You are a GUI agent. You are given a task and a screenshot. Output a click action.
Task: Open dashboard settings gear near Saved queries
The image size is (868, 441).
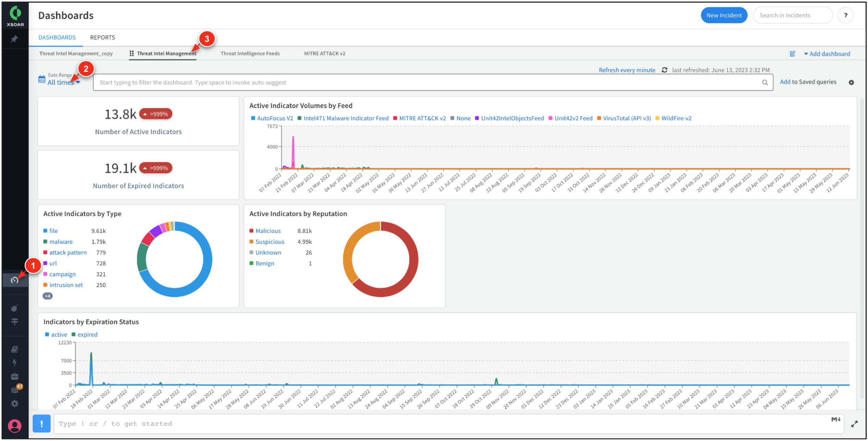851,83
